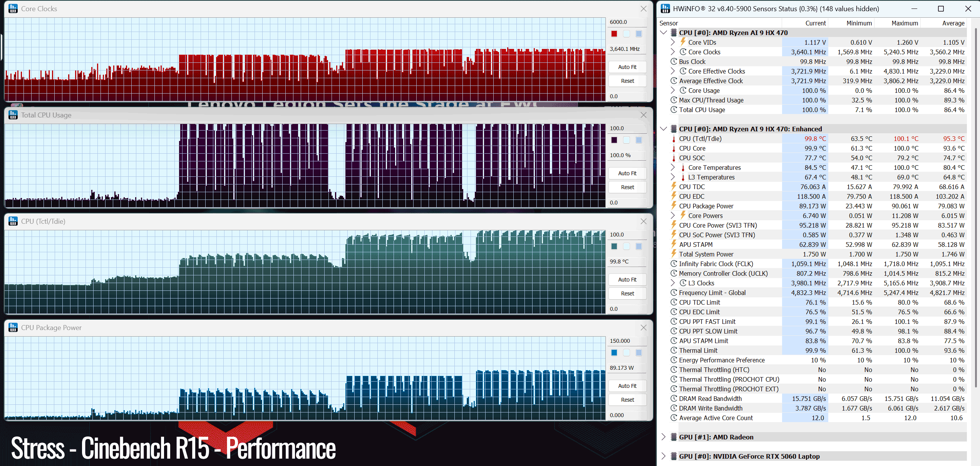Collapse the AMD Ryzen AI 9 HX 470: Enhanced group
980x466 pixels.
coord(663,129)
